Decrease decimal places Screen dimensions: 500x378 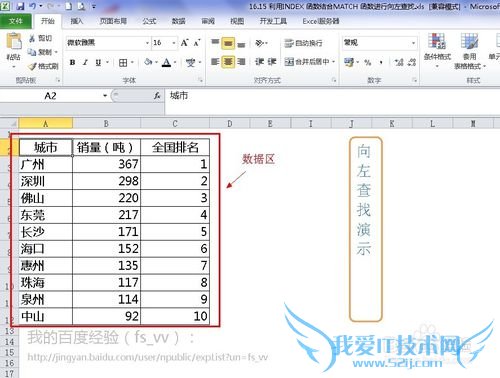(x=412, y=62)
